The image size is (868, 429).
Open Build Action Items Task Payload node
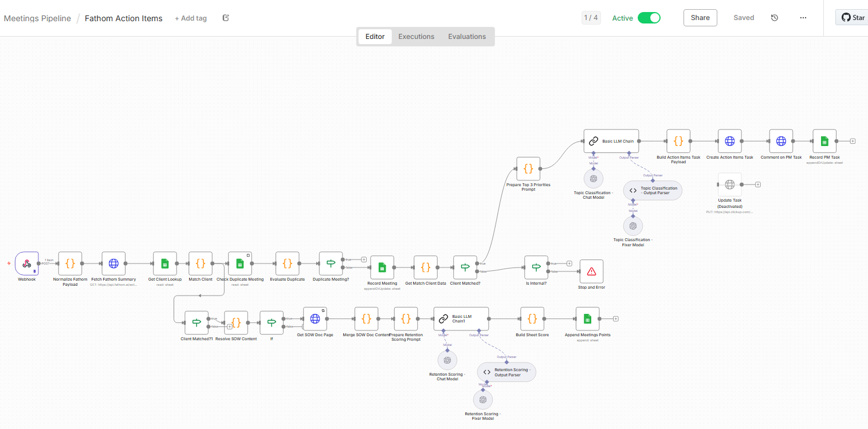click(x=678, y=141)
